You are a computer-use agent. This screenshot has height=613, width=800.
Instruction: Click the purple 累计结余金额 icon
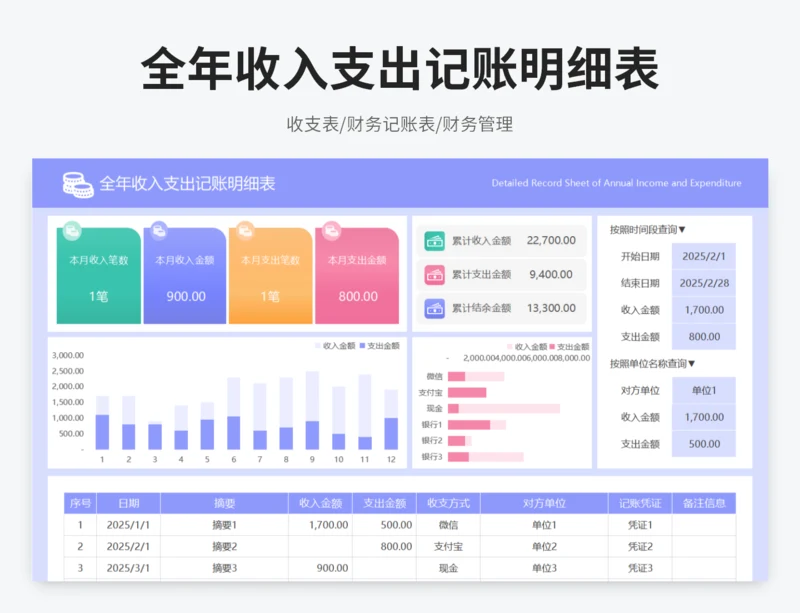(435, 308)
